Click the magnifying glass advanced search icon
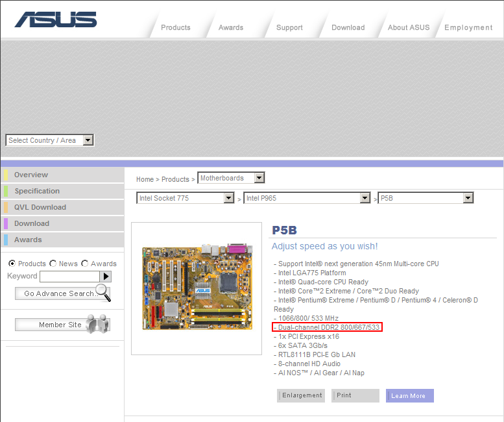Screen dimensions: 504x422 104,292
